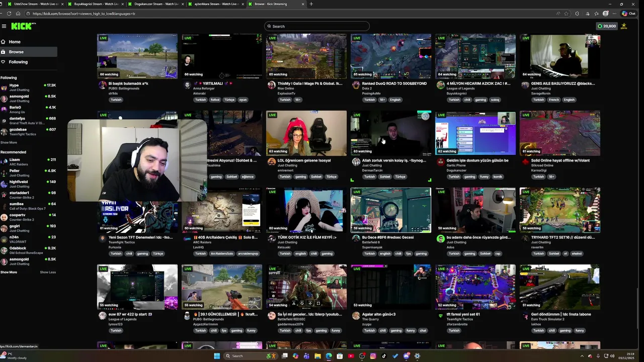644x362 pixels.
Task: Click French tag under SavageRonin stream
Action: pyautogui.click(x=554, y=100)
